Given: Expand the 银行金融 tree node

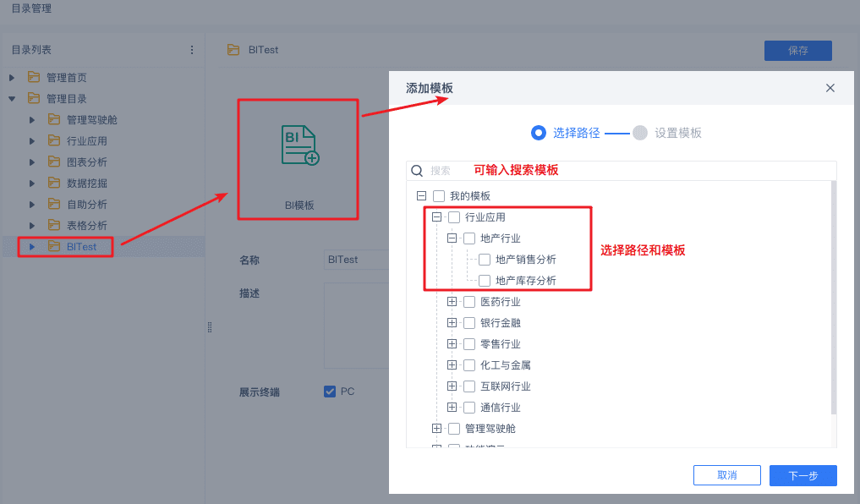Looking at the screenshot, I should point(452,322).
